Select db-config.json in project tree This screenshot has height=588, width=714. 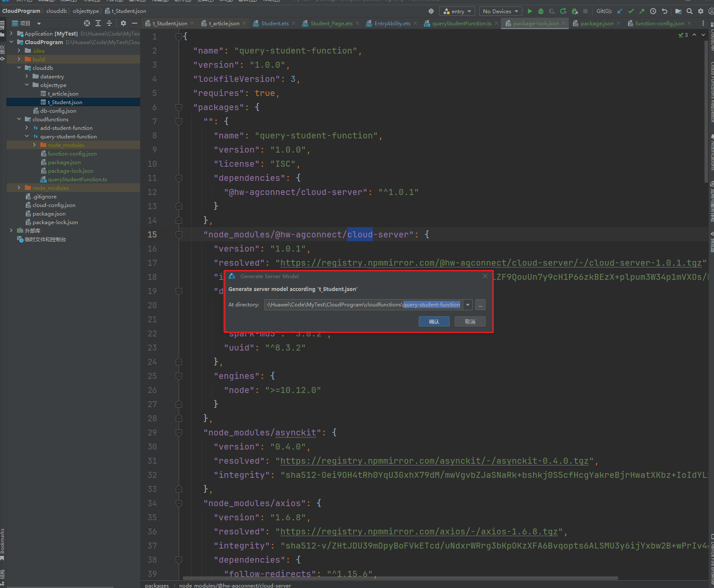(x=58, y=111)
